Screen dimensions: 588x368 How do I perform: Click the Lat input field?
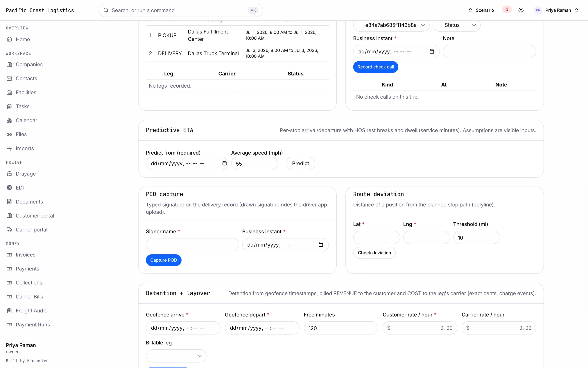376,238
